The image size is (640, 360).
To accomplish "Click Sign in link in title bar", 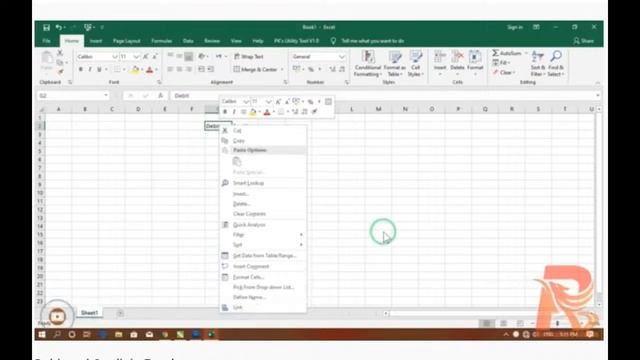I will [x=515, y=27].
